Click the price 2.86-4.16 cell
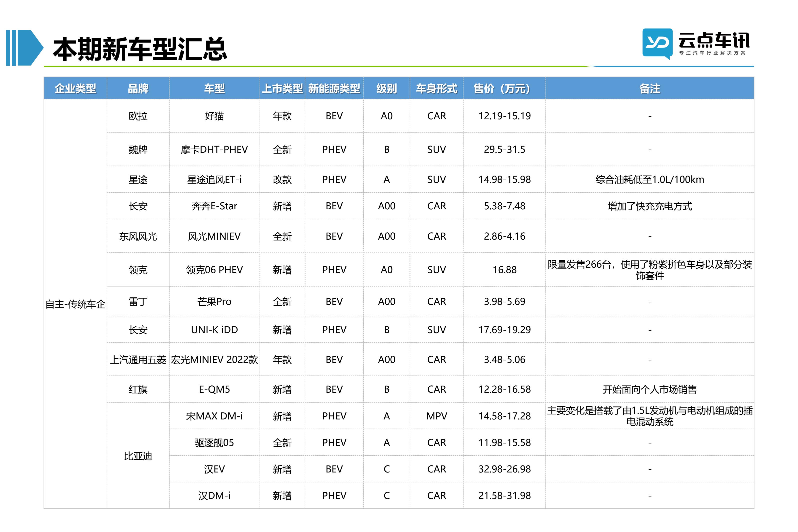 click(504, 236)
